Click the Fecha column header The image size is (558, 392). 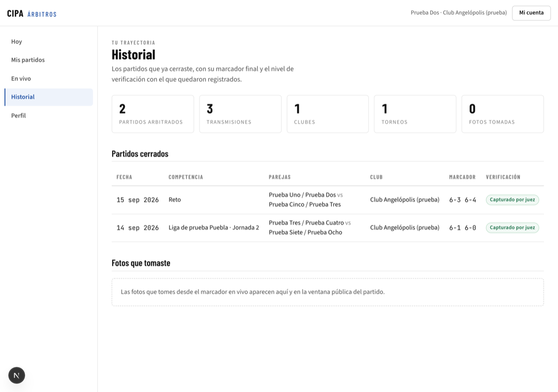(124, 177)
